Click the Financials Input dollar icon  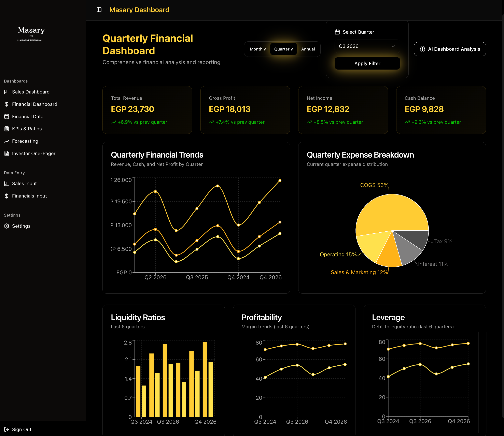point(6,196)
